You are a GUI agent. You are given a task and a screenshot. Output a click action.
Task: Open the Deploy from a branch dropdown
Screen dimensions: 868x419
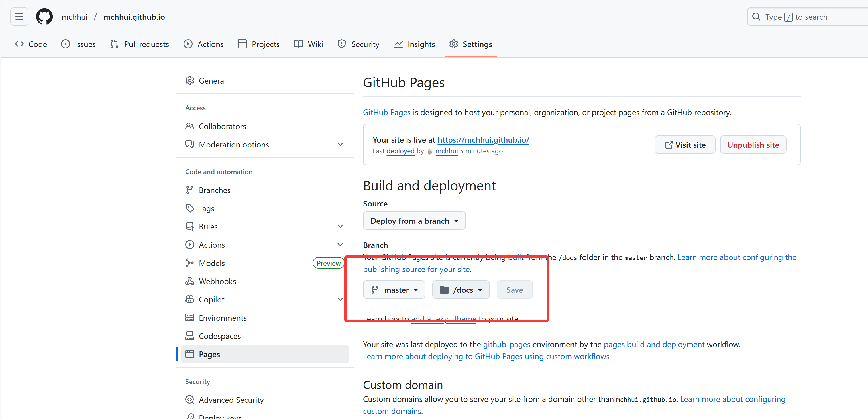(x=414, y=221)
